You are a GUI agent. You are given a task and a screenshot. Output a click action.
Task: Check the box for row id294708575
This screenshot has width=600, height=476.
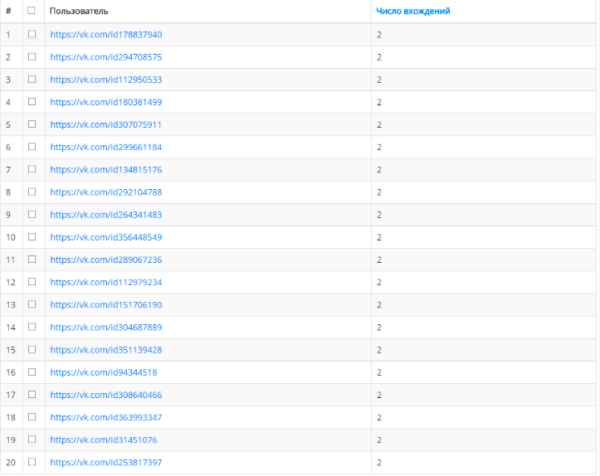pyautogui.click(x=32, y=57)
